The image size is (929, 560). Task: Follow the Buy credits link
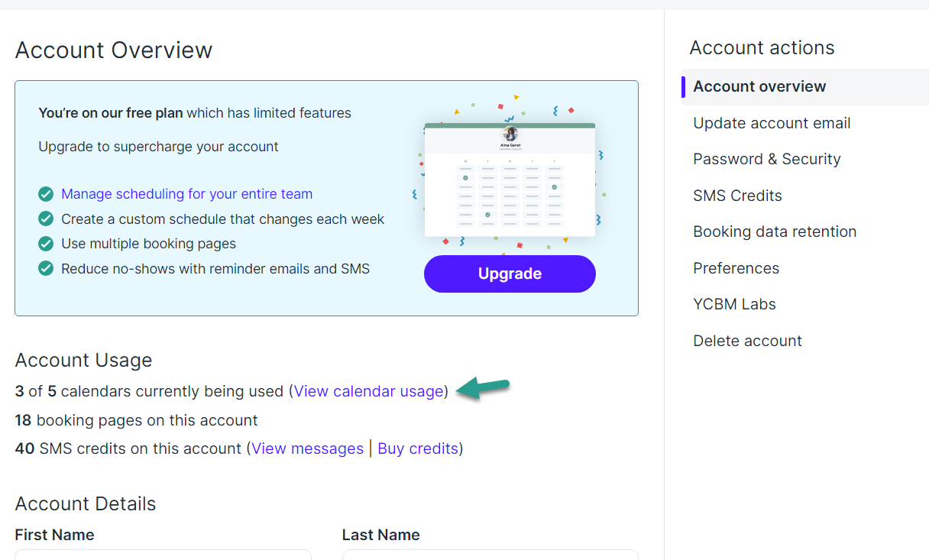[x=418, y=448]
